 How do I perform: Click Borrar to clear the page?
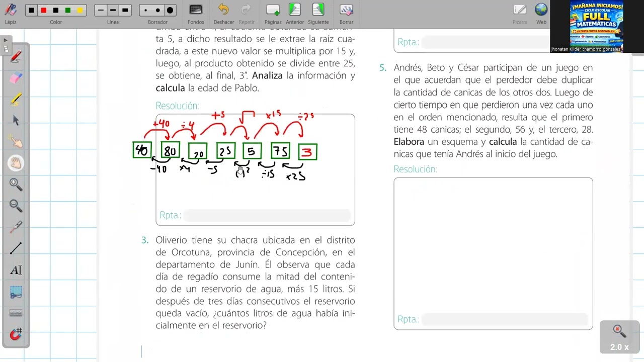[x=346, y=14]
